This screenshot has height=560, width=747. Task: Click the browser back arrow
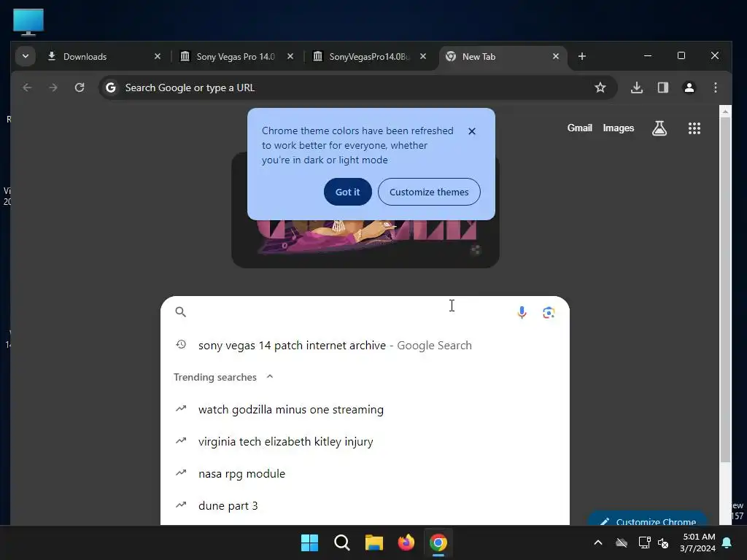[x=27, y=87]
